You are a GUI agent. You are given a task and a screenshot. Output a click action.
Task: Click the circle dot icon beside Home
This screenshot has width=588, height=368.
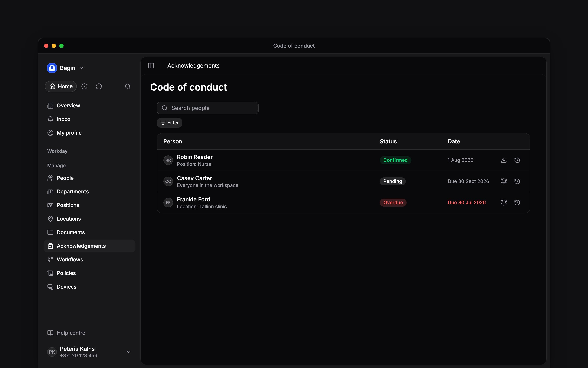point(84,86)
